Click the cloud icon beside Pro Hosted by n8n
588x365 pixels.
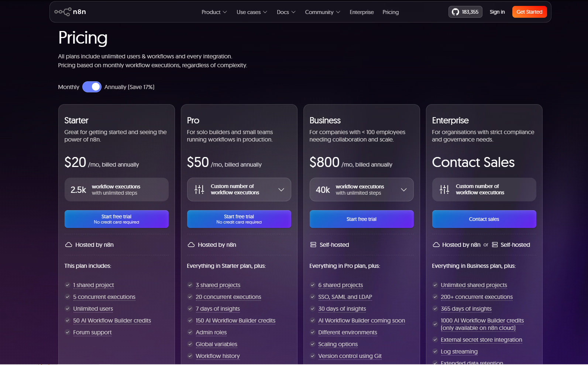click(x=191, y=245)
